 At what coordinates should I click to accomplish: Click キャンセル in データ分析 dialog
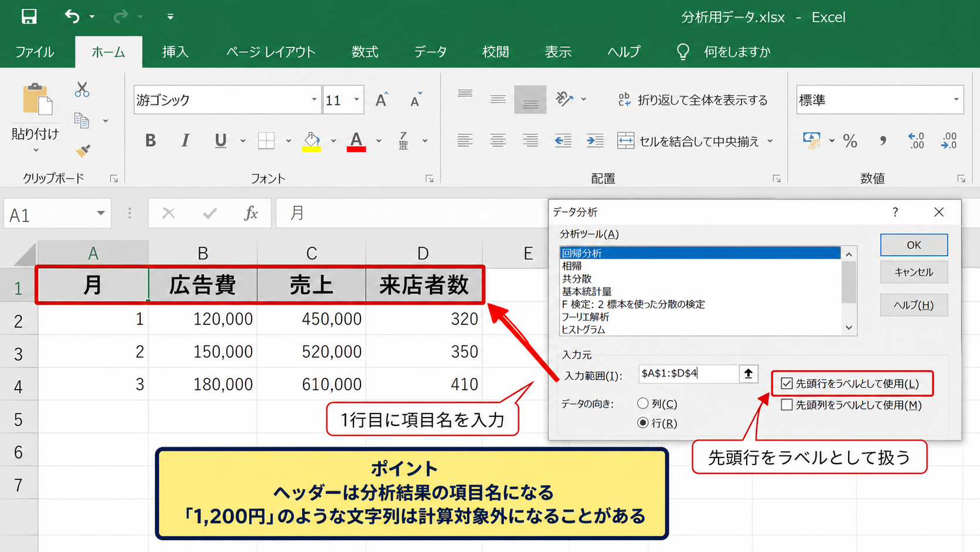914,272
